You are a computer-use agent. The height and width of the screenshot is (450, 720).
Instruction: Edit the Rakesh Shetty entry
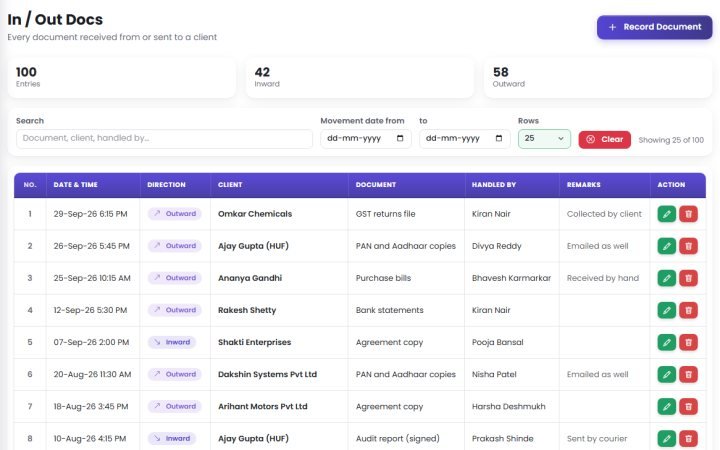666,310
